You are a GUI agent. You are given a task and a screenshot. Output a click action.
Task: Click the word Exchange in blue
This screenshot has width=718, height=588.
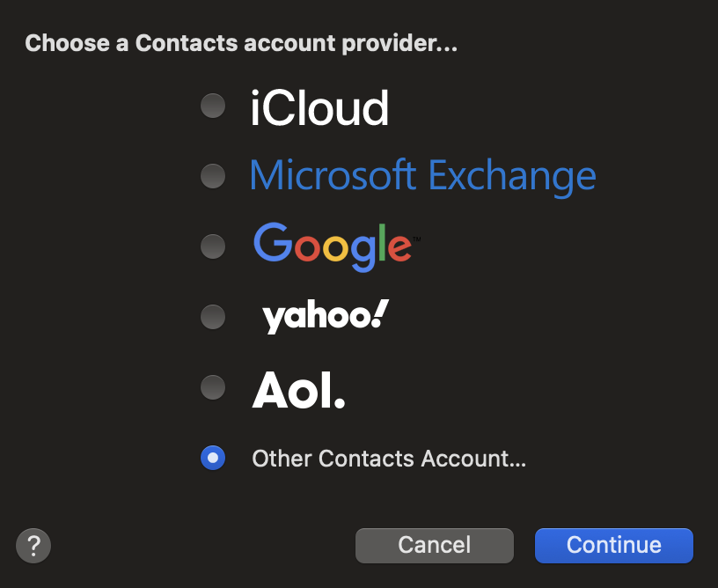tap(512, 175)
